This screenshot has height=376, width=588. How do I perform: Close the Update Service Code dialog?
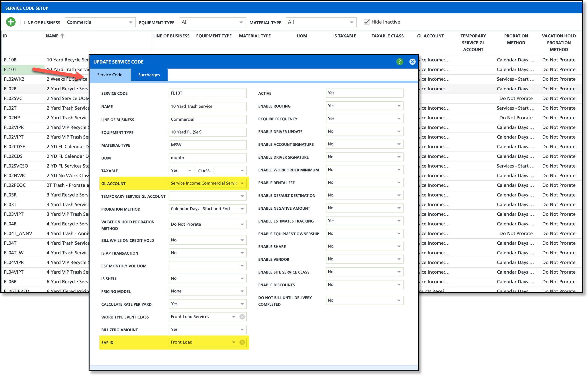click(412, 61)
